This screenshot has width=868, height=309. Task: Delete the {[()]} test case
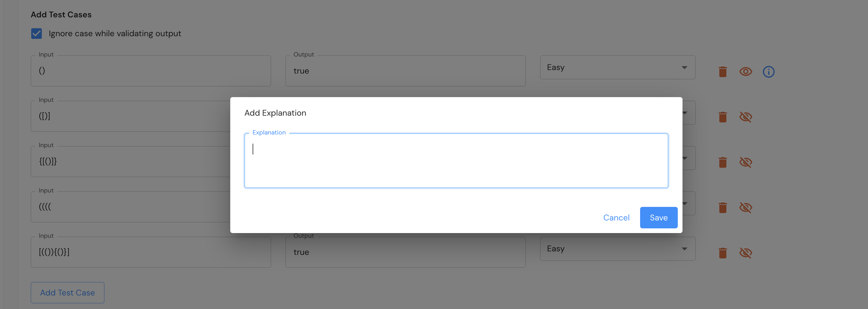723,162
